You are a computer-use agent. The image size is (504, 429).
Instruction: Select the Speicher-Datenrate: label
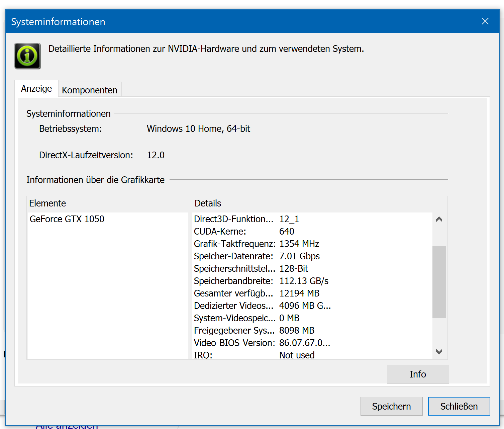[233, 256]
